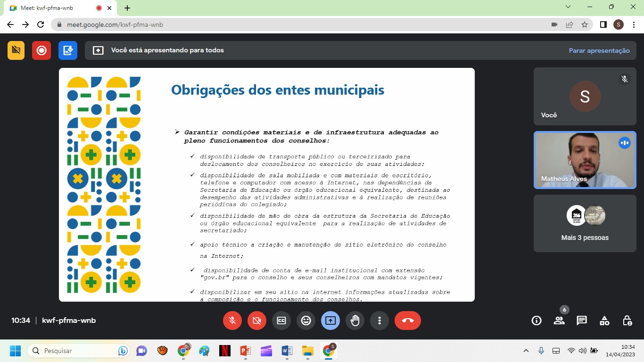Toggle closed captions in the call
The width and height of the screenshot is (644, 362).
pos(281,321)
